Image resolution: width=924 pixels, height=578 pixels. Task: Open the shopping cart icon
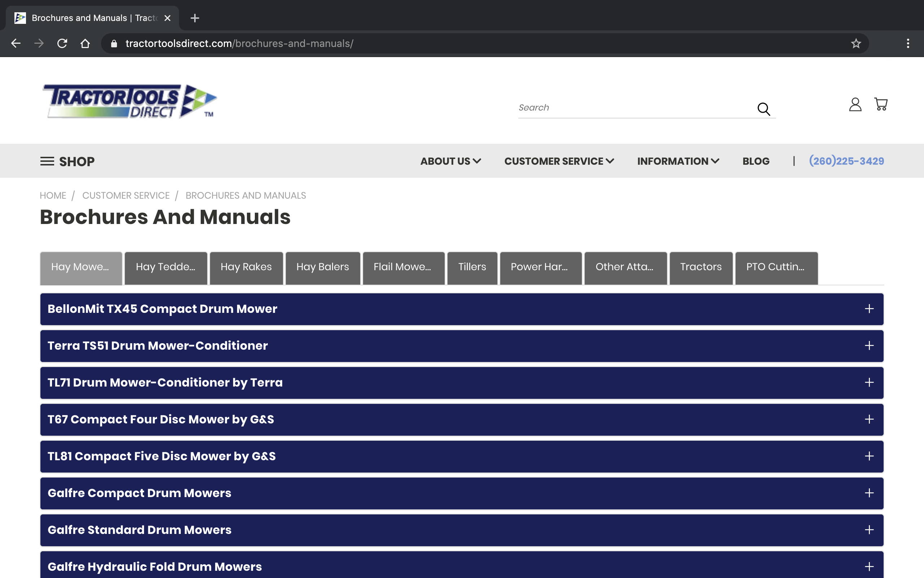click(x=881, y=104)
